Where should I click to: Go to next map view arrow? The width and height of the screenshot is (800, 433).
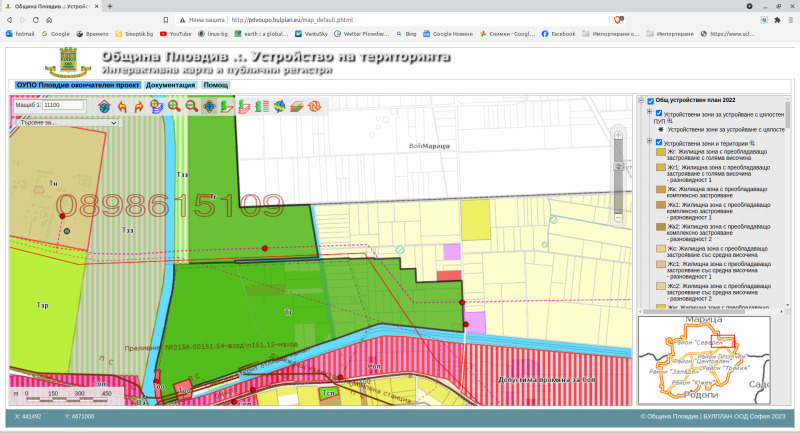138,105
